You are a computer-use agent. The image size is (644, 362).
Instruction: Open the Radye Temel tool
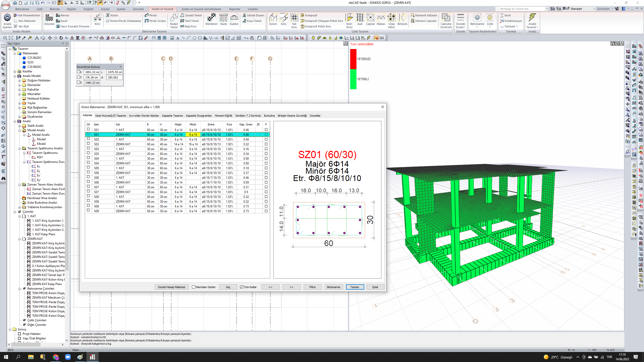(174, 21)
